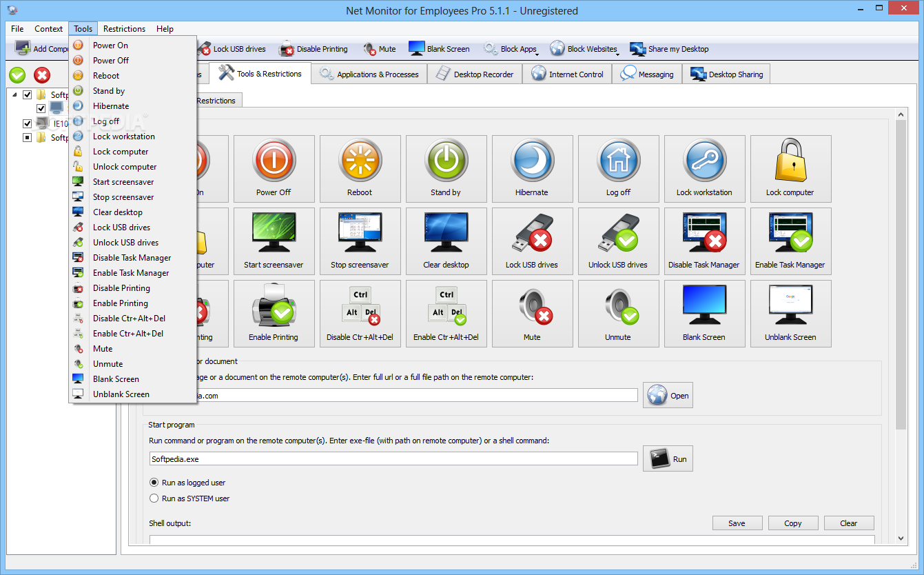The width and height of the screenshot is (924, 575).
Task: Click the large Mute speaker button
Action: pos(532,313)
